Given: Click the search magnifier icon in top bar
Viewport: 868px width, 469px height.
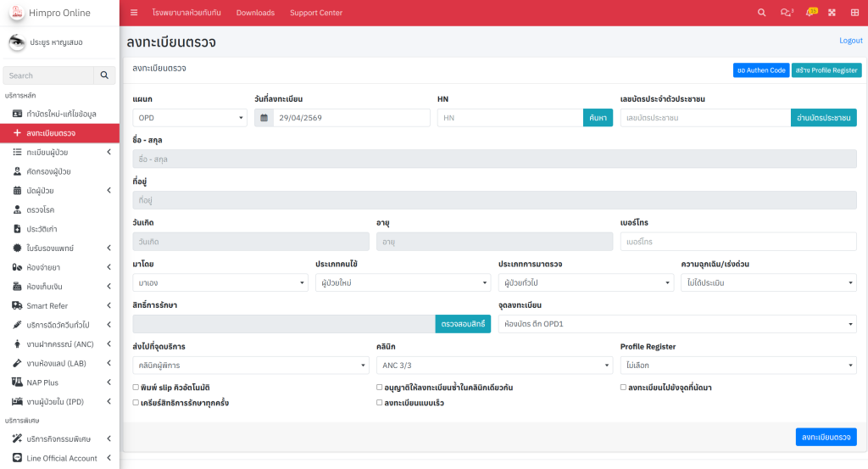Looking at the screenshot, I should pyautogui.click(x=761, y=13).
